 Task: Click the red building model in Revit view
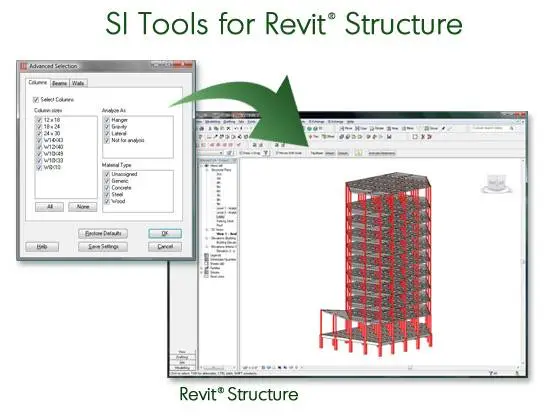tap(377, 263)
